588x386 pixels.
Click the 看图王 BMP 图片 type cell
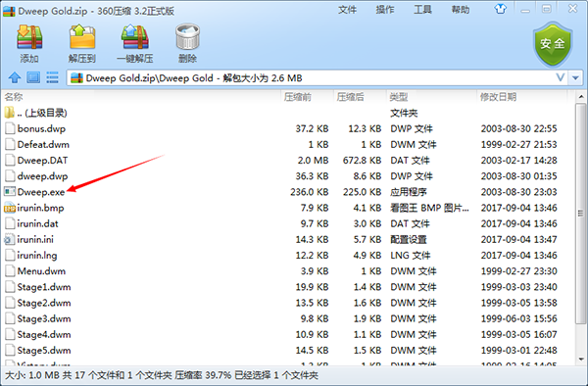coord(429,208)
